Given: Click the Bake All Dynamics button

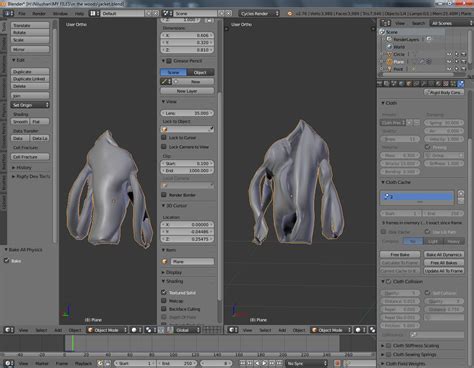Looking at the screenshot, I should [x=444, y=254].
